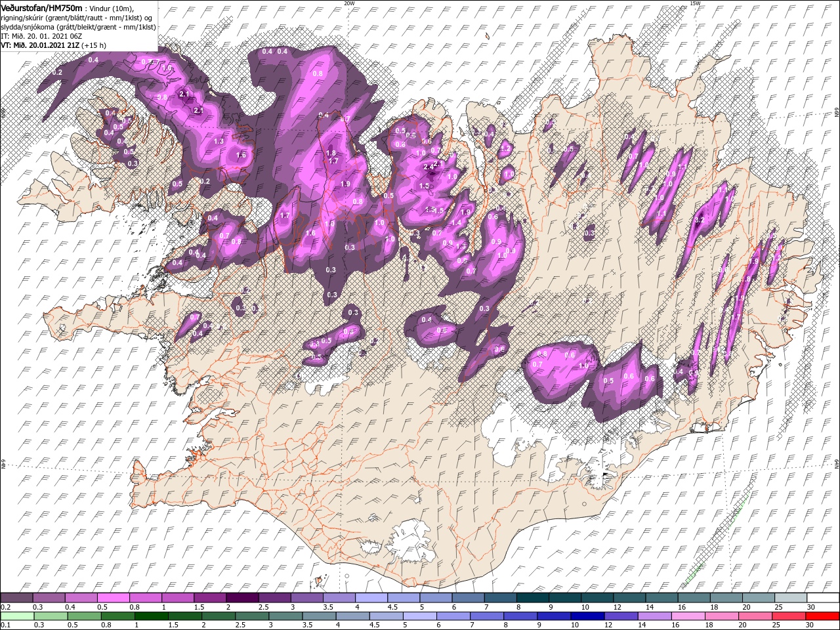Select the violet lower swatch starting at 12
The width and height of the screenshot is (840, 630).
point(620,616)
